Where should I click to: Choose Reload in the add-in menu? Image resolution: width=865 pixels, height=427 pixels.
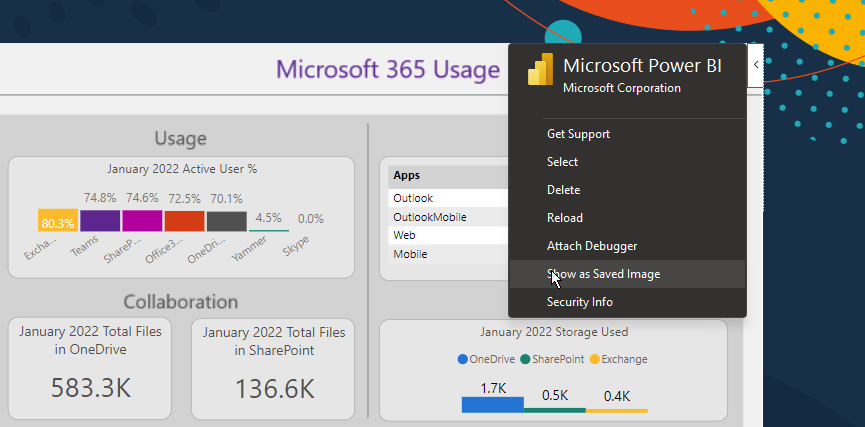[x=627, y=218]
